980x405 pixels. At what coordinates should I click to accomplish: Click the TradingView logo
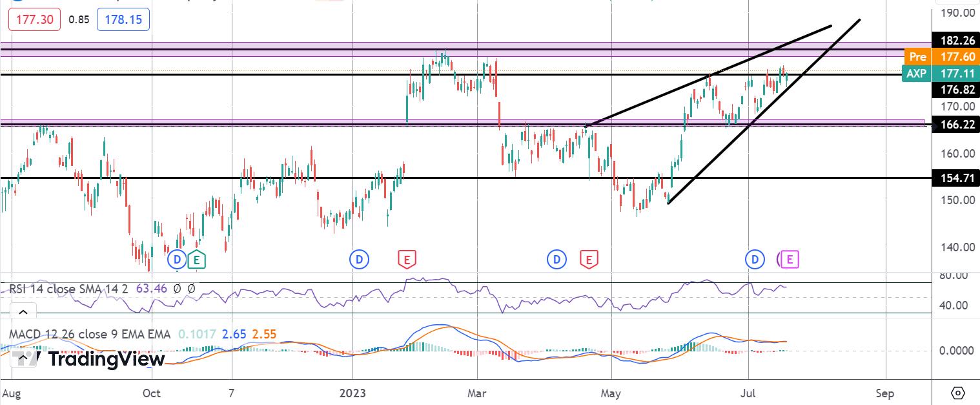tap(89, 358)
